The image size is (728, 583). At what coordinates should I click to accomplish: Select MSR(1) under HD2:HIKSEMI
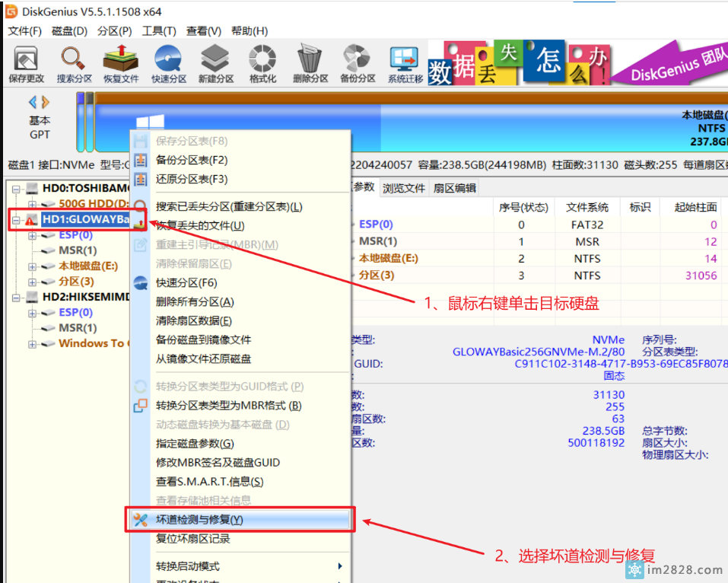(78, 328)
